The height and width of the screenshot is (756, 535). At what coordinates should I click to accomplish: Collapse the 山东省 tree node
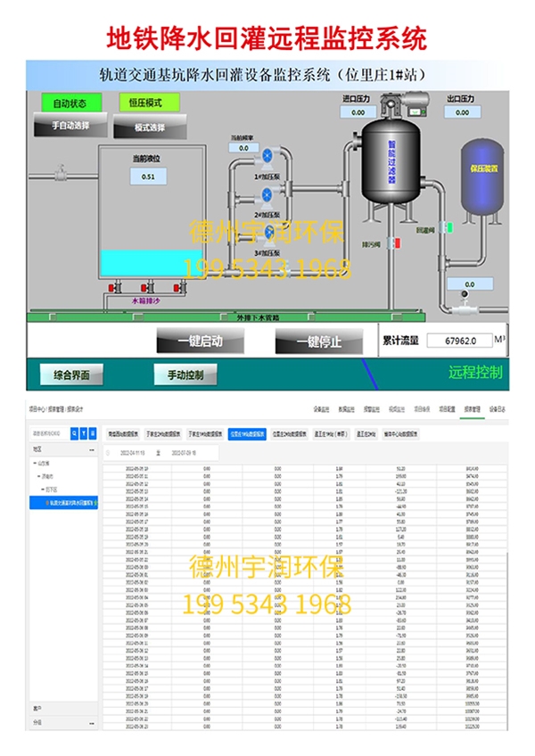coord(34,464)
